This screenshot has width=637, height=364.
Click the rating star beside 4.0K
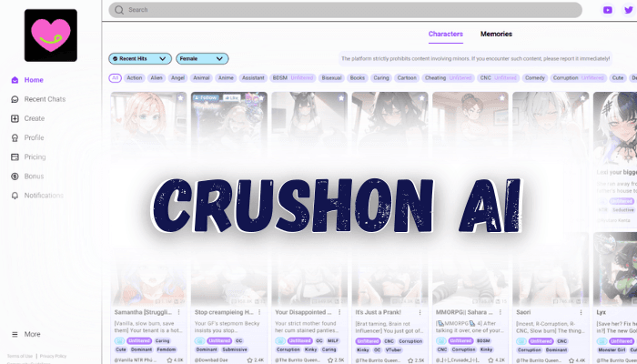[x=169, y=360]
